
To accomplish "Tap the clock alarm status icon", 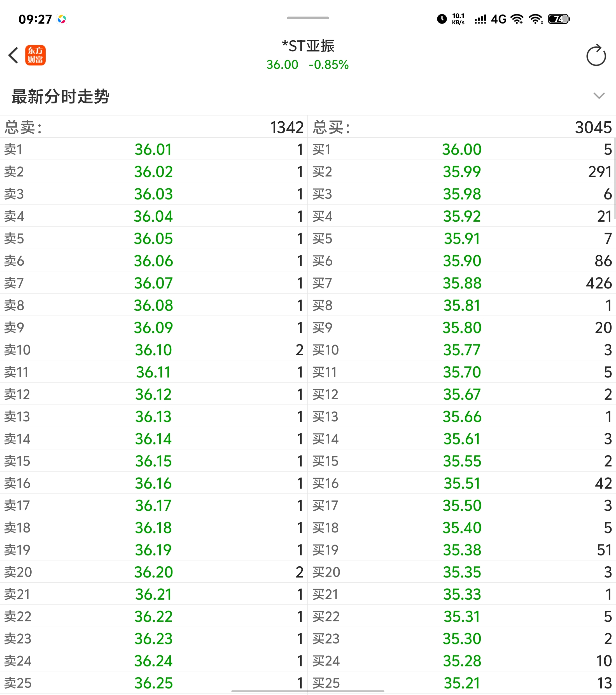I will [x=442, y=19].
